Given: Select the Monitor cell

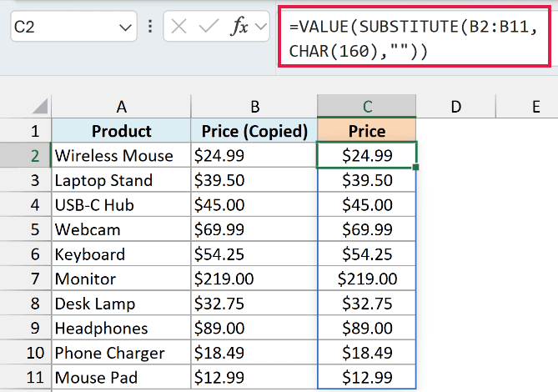Looking at the screenshot, I should tap(121, 279).
